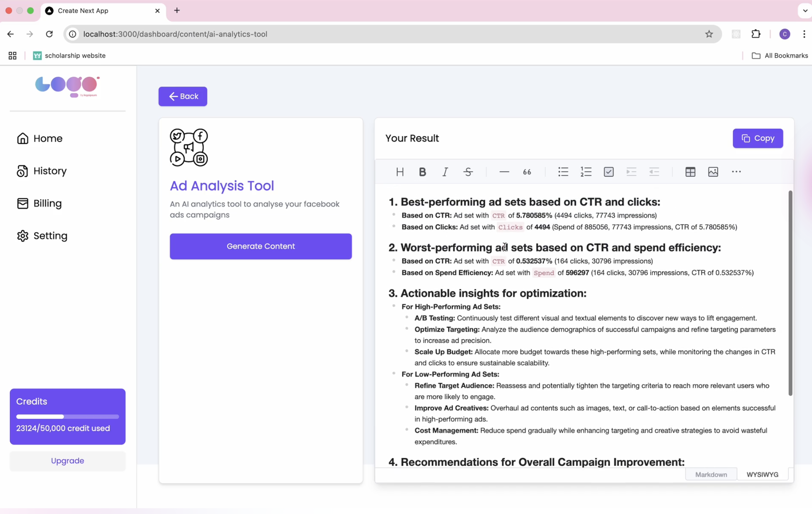Image resolution: width=812 pixels, height=514 pixels.
Task: Open more toolbar options ellipsis
Action: 736,172
